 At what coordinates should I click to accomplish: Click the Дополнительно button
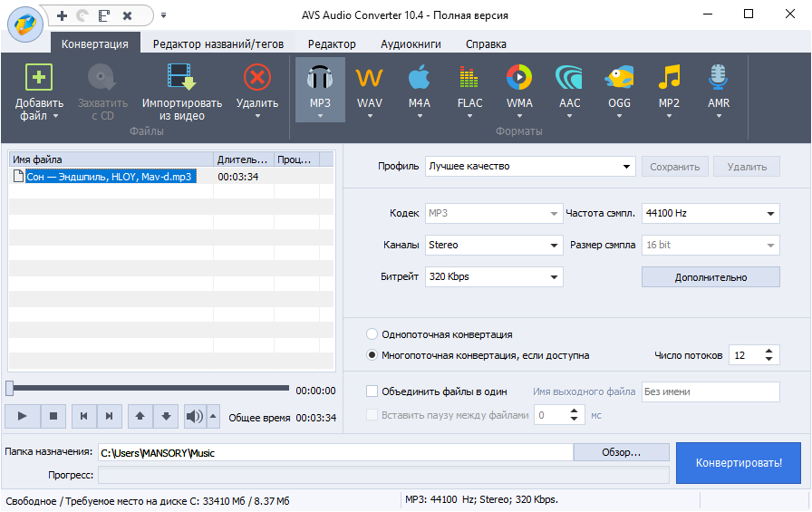click(710, 277)
